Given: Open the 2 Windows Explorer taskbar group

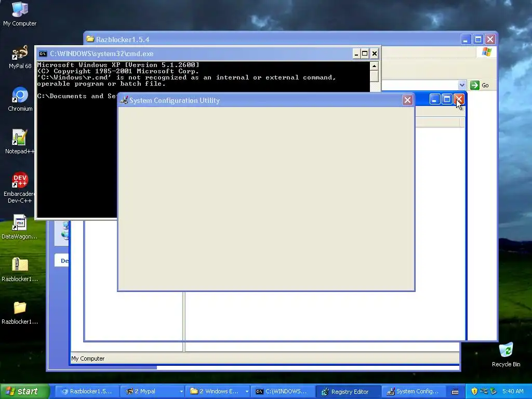Looking at the screenshot, I should click(218, 391).
